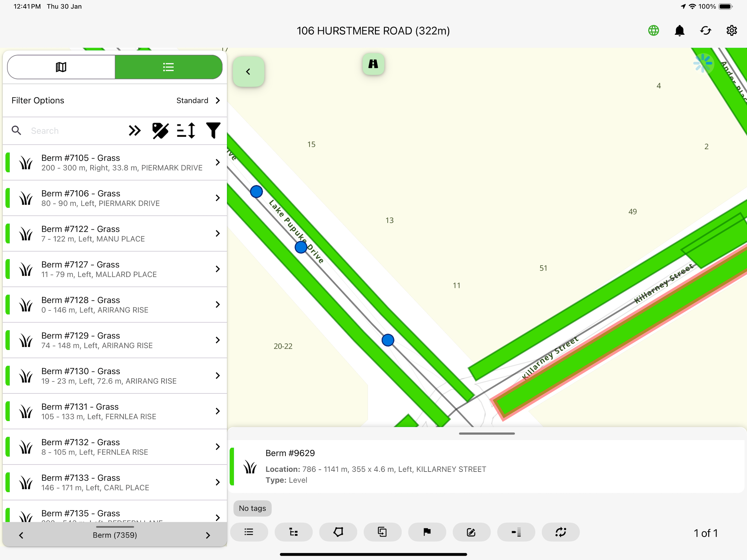Open the funnel filter icon
This screenshot has width=747, height=560.
pyautogui.click(x=213, y=131)
